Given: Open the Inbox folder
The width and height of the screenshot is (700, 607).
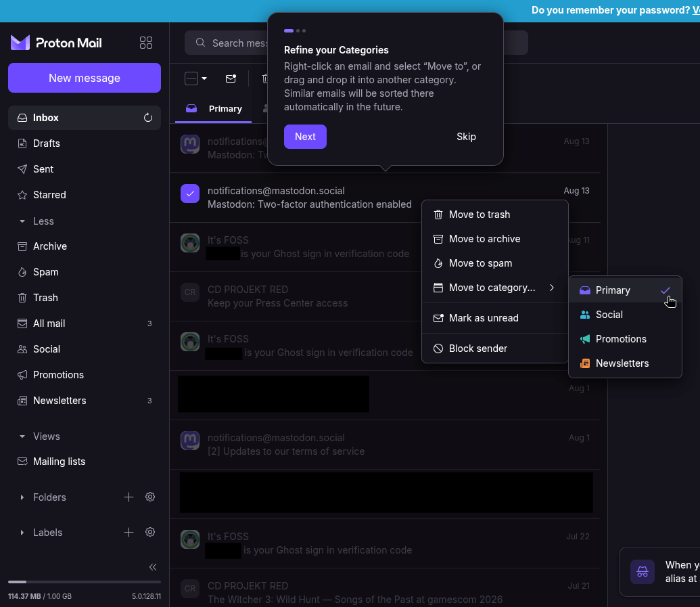Looking at the screenshot, I should click(x=85, y=118).
